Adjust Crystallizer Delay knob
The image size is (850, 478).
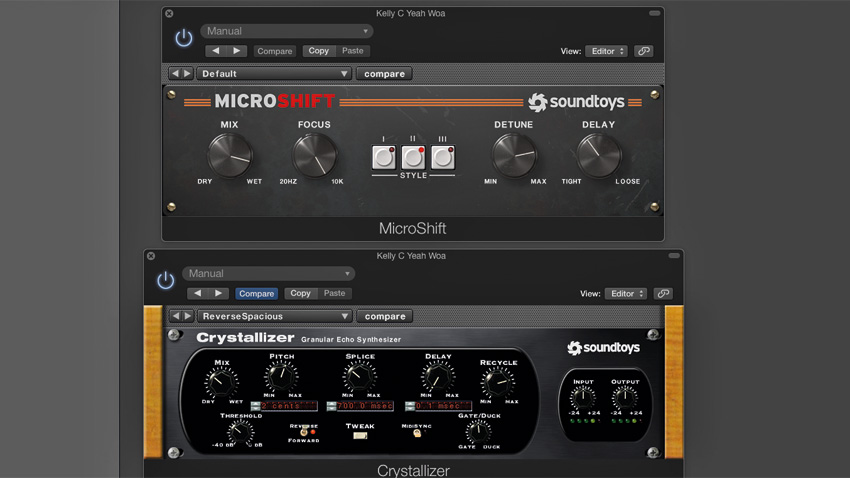point(438,376)
